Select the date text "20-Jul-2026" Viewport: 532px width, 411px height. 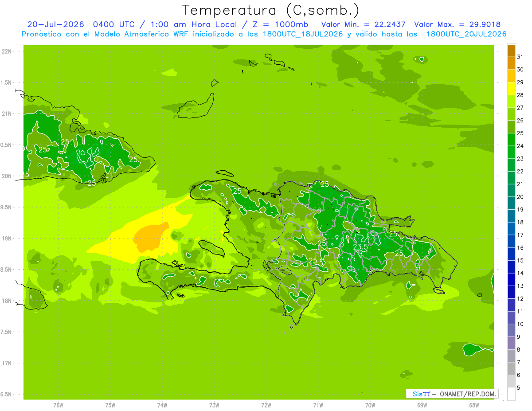tap(56, 24)
